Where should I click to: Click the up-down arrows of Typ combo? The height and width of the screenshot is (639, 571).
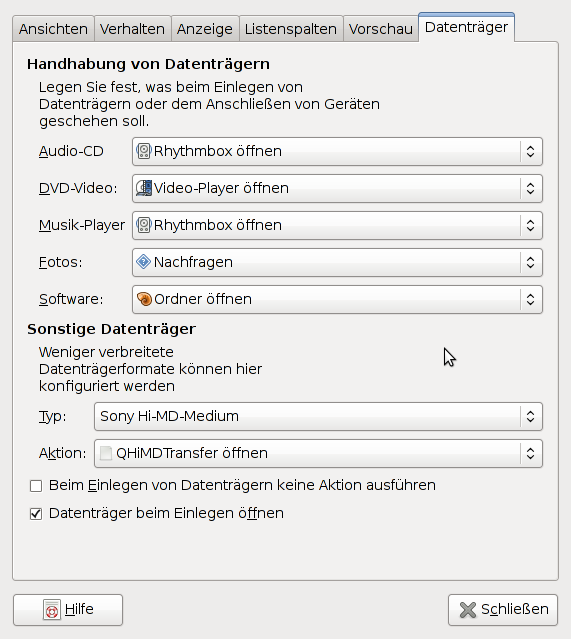(530, 416)
